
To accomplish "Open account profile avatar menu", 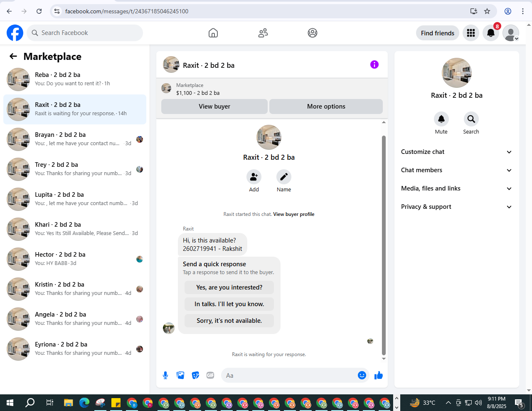I will [x=511, y=33].
